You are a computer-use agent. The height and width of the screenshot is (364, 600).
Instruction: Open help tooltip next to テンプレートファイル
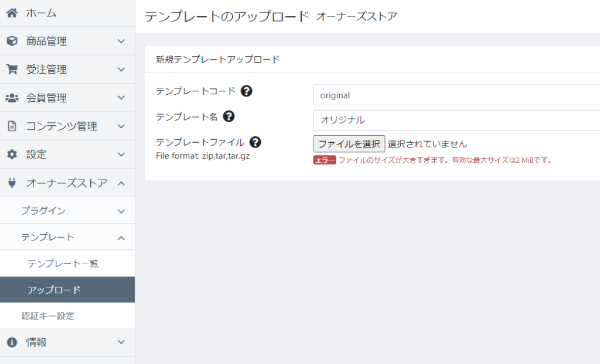point(255,142)
